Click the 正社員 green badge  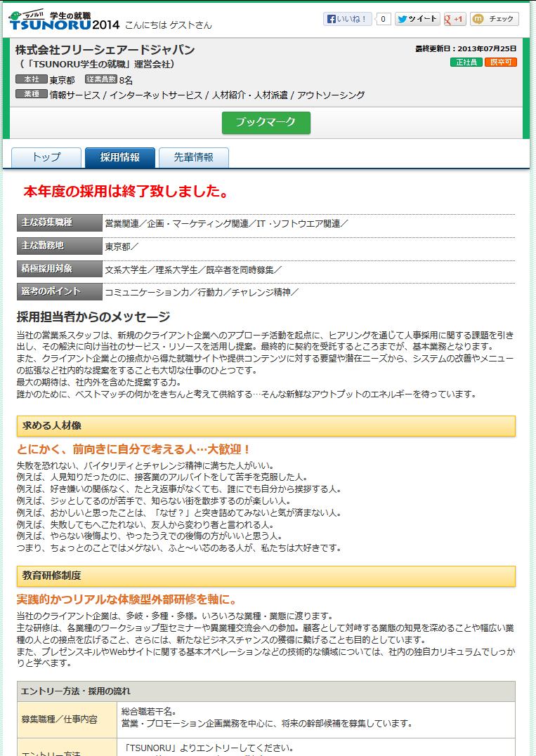click(x=466, y=62)
